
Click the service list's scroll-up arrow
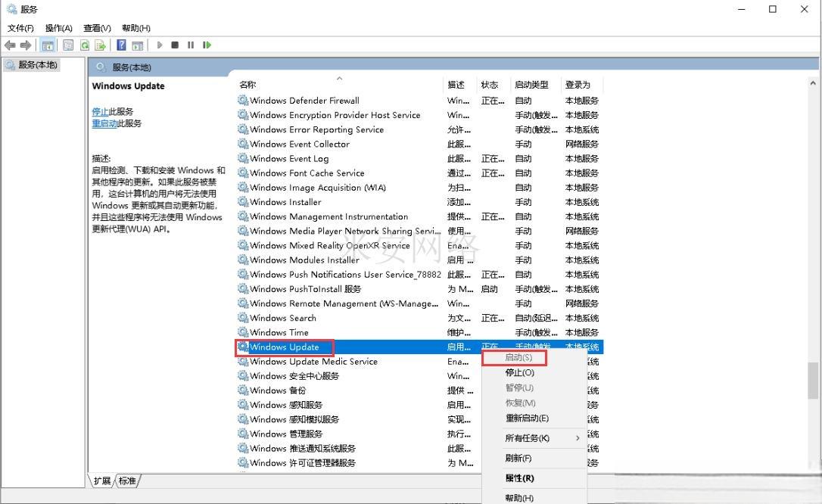[x=813, y=82]
